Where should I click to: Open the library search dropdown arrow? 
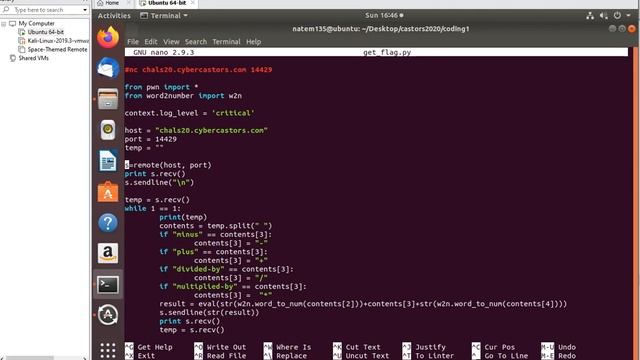click(85, 9)
